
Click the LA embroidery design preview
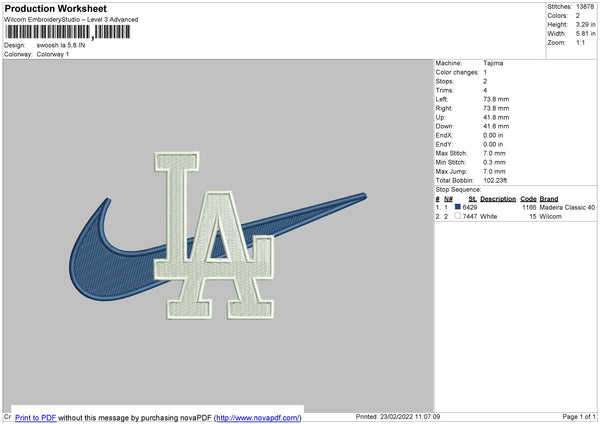[x=214, y=235]
